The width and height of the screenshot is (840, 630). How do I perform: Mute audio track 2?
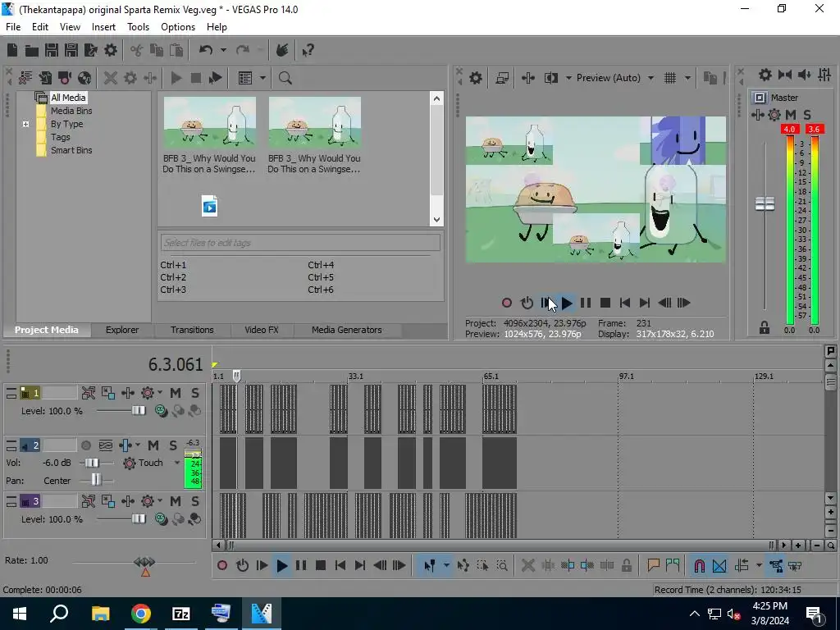[x=153, y=445]
